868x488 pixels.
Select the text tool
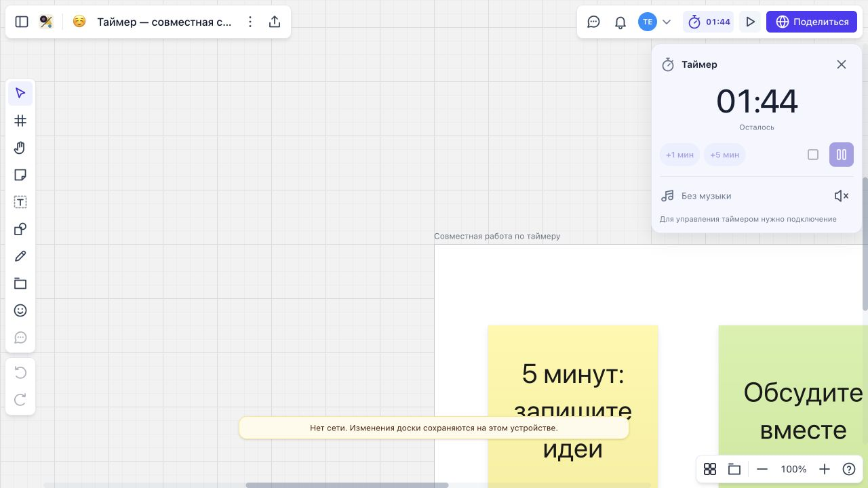[x=20, y=202]
